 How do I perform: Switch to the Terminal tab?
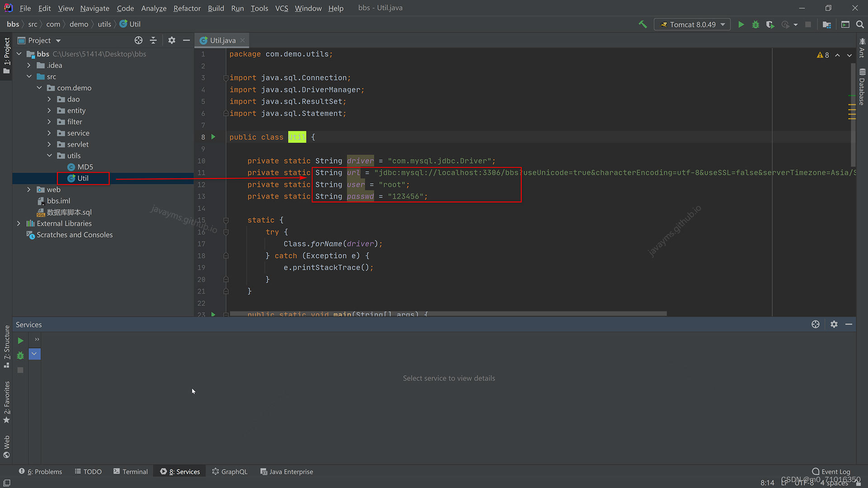(130, 471)
